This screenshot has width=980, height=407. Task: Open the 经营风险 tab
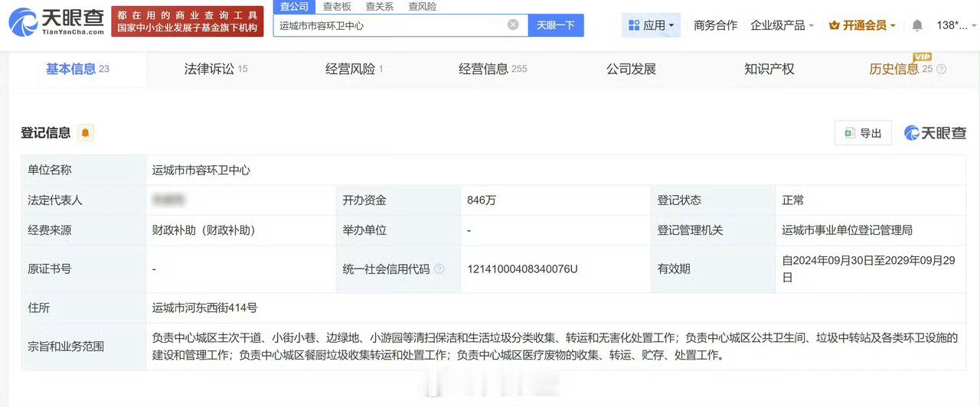coord(354,69)
